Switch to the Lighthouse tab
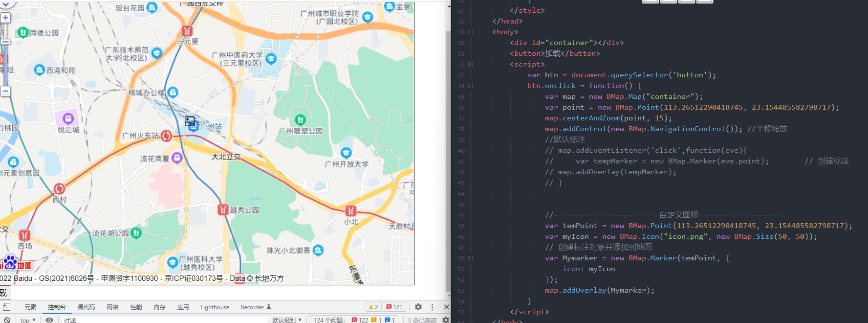This screenshot has width=868, height=323. pyautogui.click(x=215, y=307)
